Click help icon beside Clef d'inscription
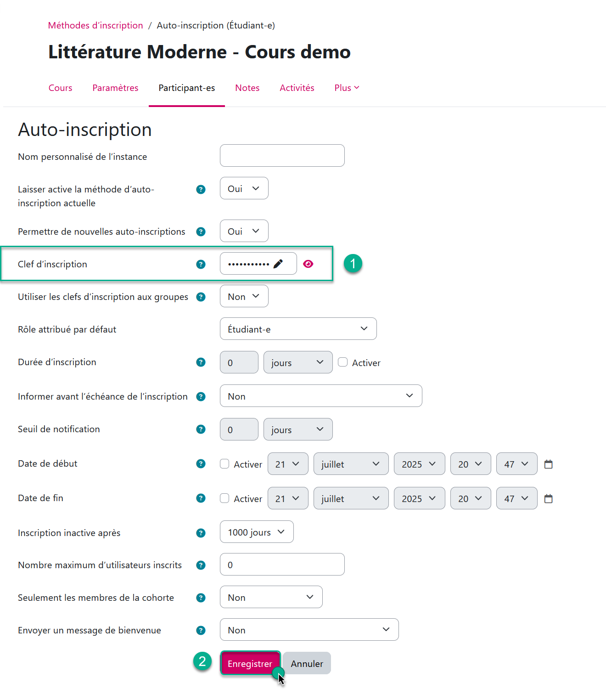Image resolution: width=606 pixels, height=700 pixels. (x=201, y=264)
